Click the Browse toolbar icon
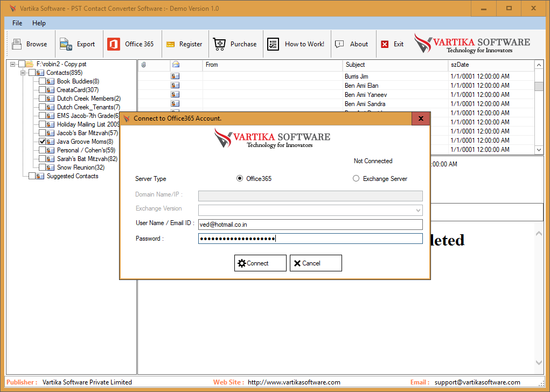 17,44
